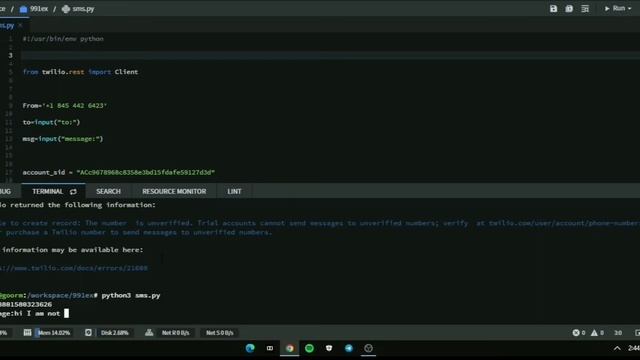Open Microsoft Edge from the taskbar
This screenshot has width=640, height=360.
250,348
